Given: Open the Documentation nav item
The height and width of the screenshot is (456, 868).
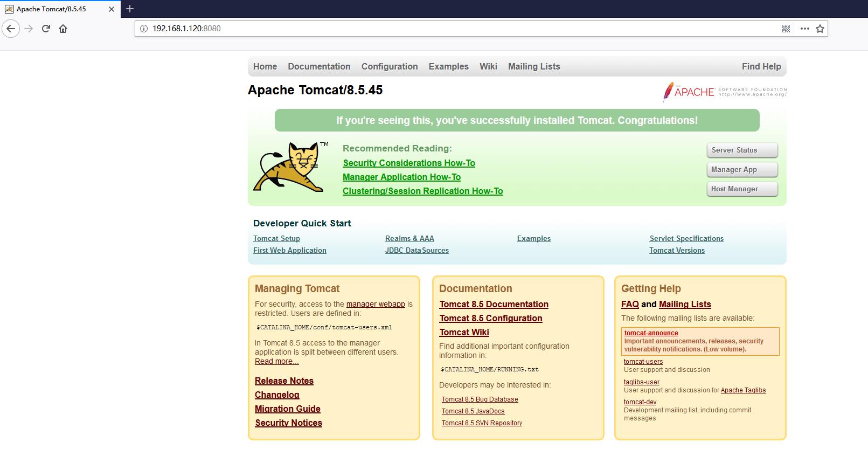Looking at the screenshot, I should [x=319, y=66].
